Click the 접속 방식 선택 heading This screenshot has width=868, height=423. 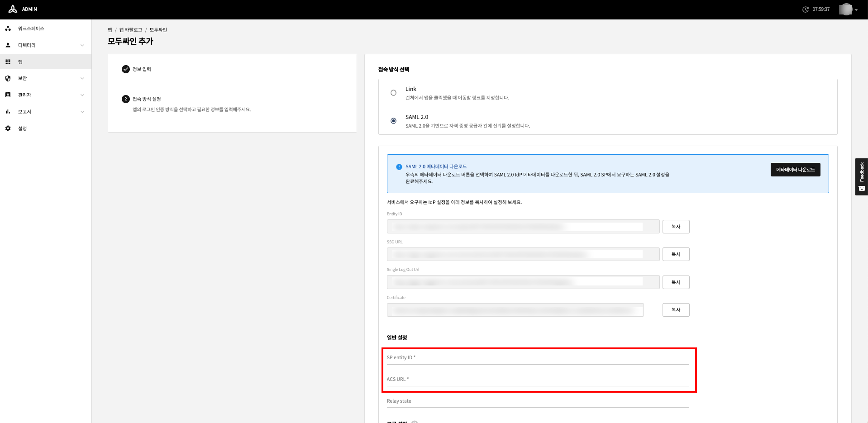click(x=394, y=70)
